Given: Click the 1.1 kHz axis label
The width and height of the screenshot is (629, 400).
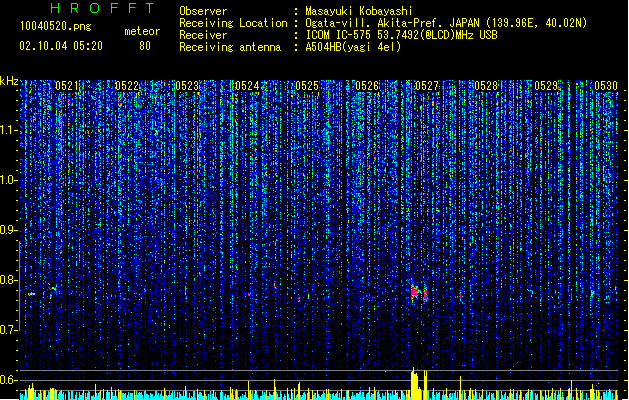Looking at the screenshot, I should pyautogui.click(x=8, y=130).
